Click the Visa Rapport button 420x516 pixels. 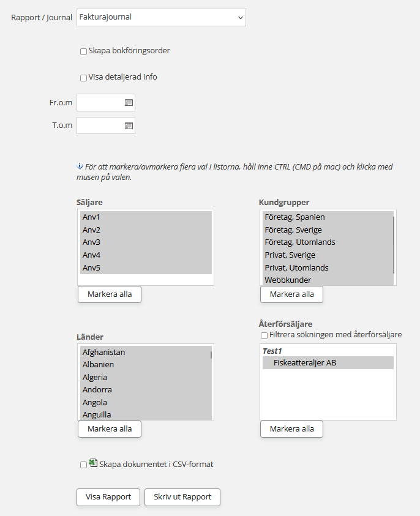tap(108, 497)
